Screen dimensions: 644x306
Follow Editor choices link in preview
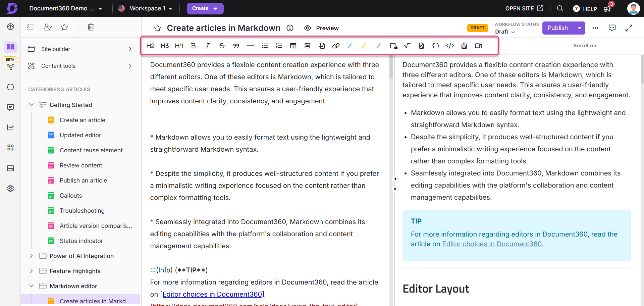coord(492,244)
